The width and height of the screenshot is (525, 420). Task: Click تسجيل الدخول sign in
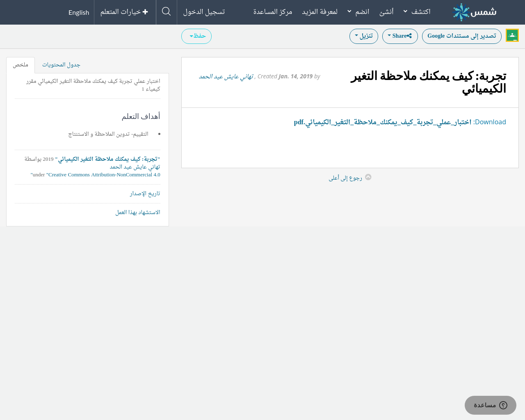click(x=204, y=12)
